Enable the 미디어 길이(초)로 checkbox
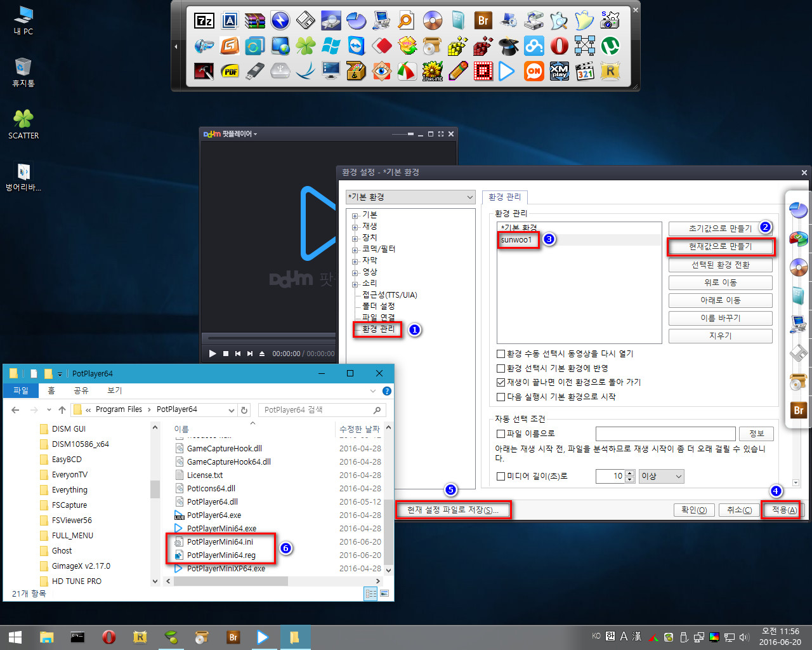Image resolution: width=812 pixels, height=650 pixels. click(x=501, y=476)
